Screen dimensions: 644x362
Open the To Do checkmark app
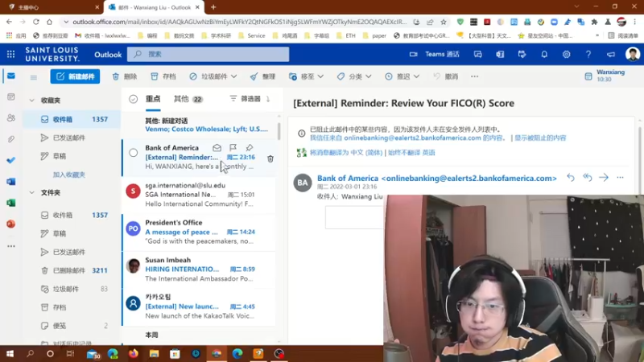(x=11, y=160)
